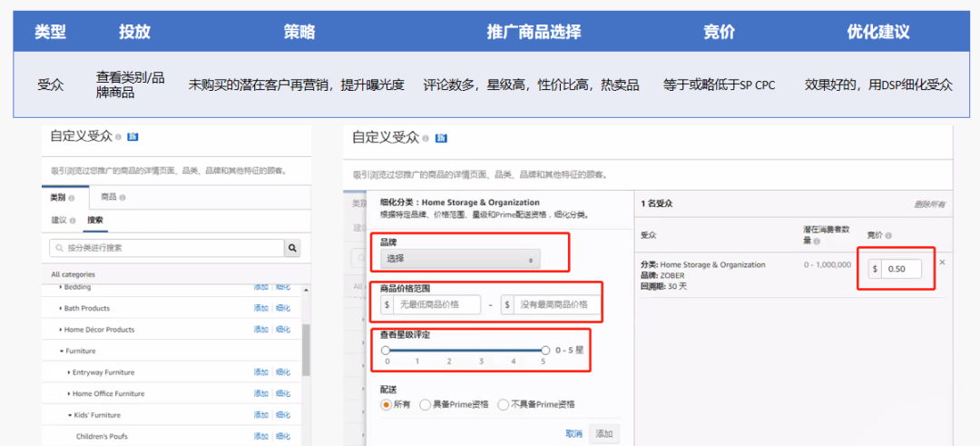
Task: Collapse the Furniture category tree node
Action: 62,351
